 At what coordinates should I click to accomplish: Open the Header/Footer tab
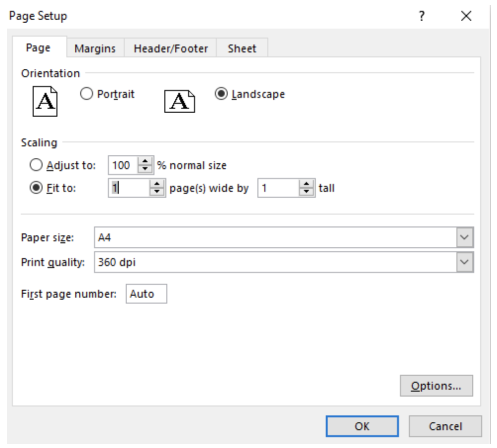(170, 48)
